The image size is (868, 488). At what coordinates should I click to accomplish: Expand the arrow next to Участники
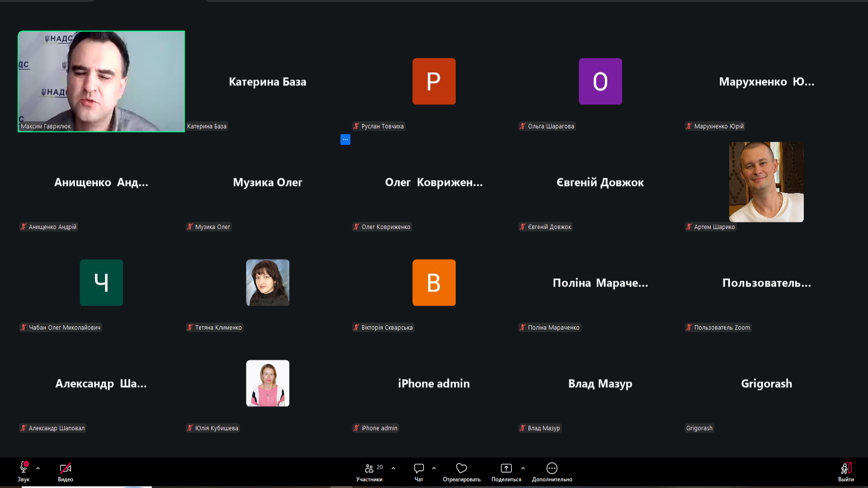[393, 469]
